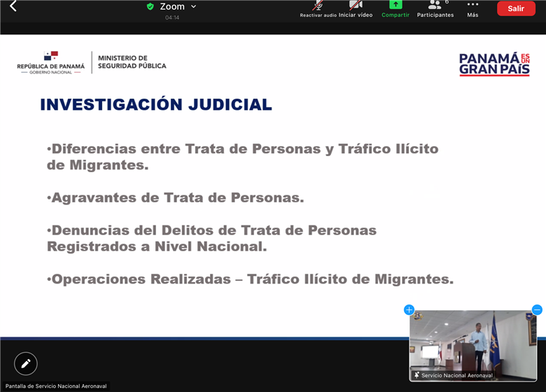This screenshot has height=392, width=546.
Task: Unmute with Reactivar audio
Action: click(x=318, y=9)
